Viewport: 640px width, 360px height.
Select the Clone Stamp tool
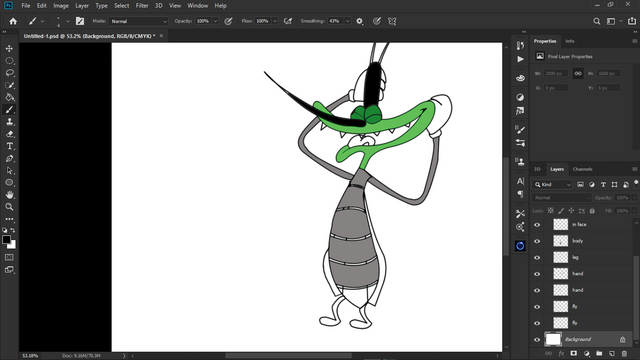9,122
